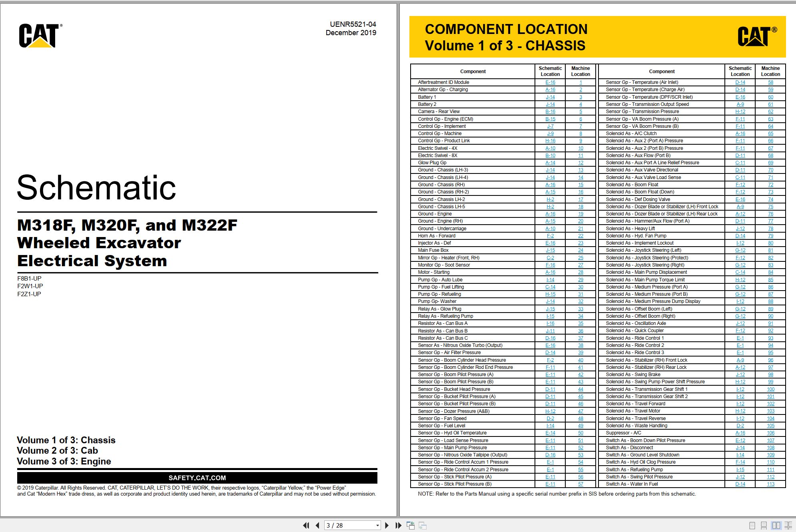The image size is (796, 532).
Task: Click J-12 link for Solenoid Heavy Lift
Action: (x=740, y=229)
